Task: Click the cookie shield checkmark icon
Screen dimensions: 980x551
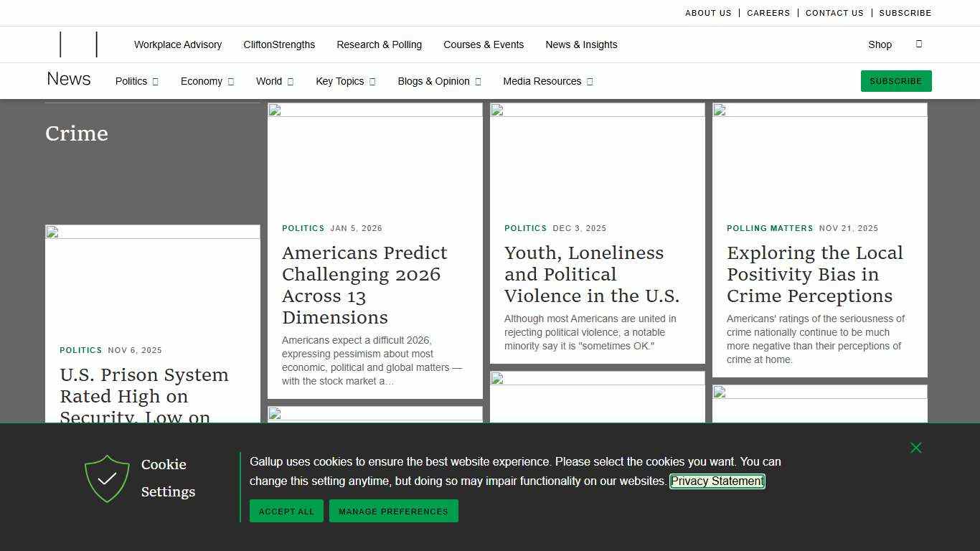Action: [x=106, y=479]
